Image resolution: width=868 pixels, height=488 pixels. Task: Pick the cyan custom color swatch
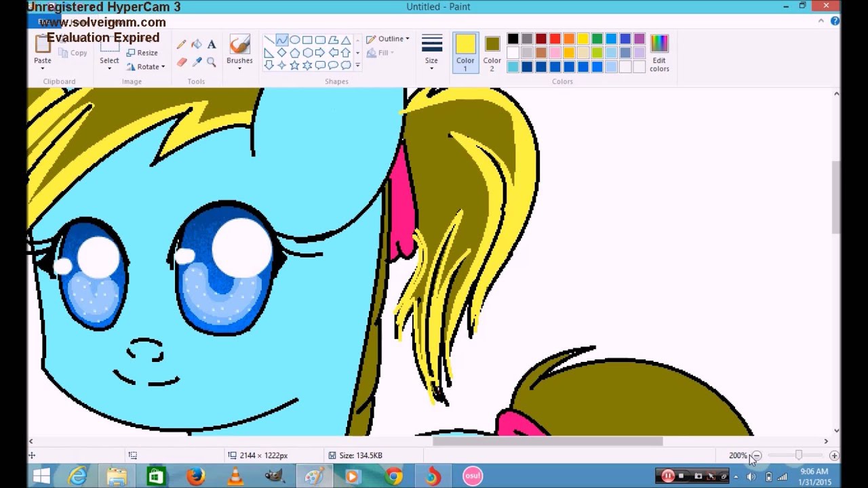(513, 66)
